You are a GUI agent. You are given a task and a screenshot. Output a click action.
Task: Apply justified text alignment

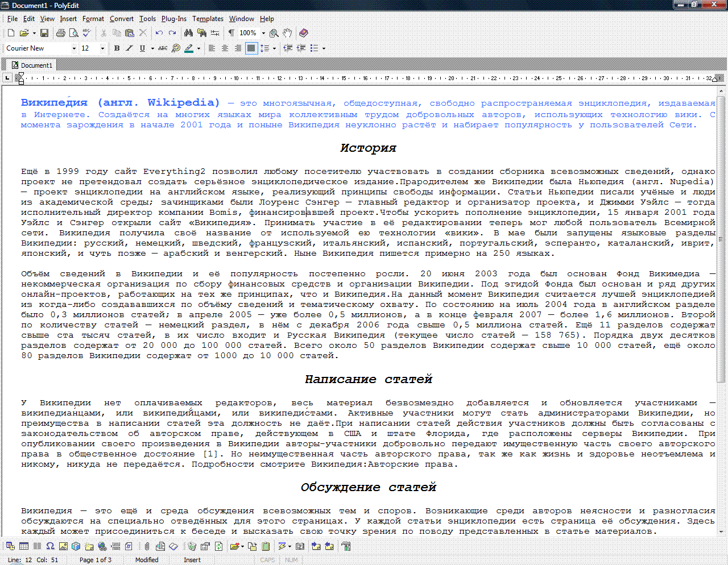coord(251,48)
